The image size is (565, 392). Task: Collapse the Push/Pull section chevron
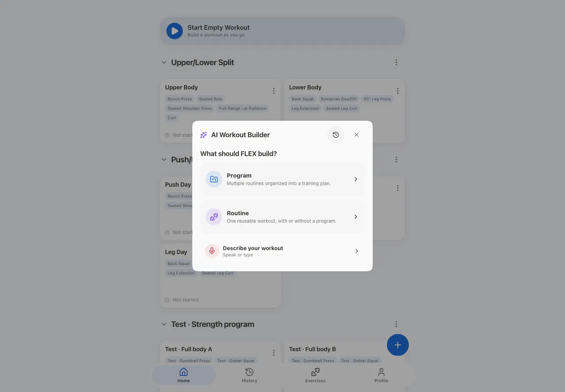tap(164, 160)
